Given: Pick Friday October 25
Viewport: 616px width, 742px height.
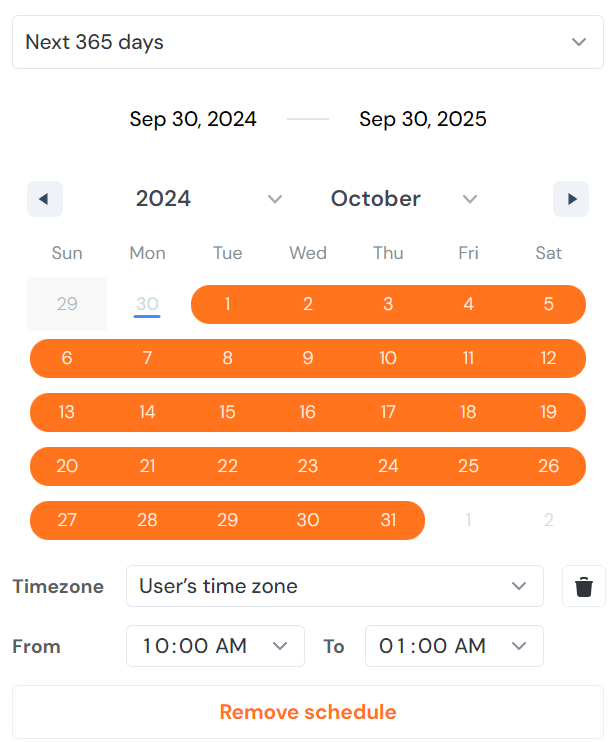Looking at the screenshot, I should pos(468,466).
